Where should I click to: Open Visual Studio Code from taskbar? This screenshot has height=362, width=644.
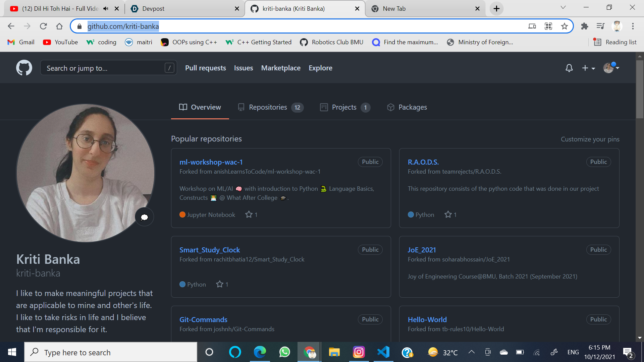click(x=383, y=352)
